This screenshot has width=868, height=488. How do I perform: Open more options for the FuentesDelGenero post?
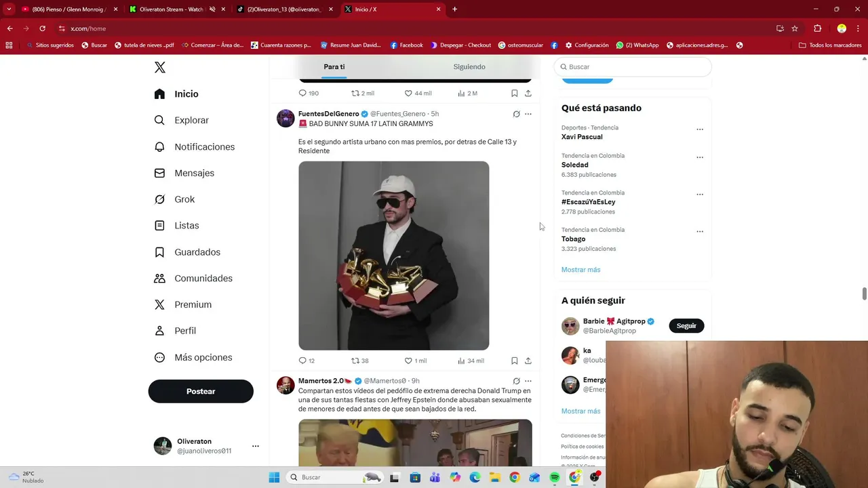coord(528,114)
